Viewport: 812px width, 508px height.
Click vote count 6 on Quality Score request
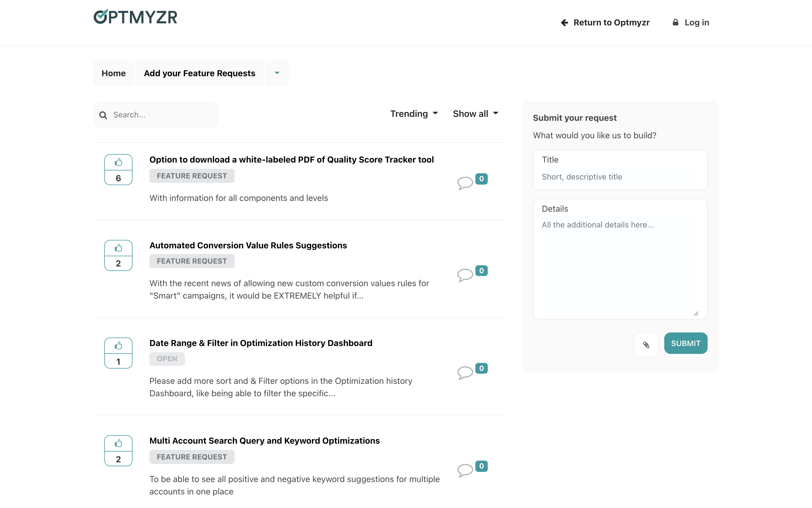118,178
